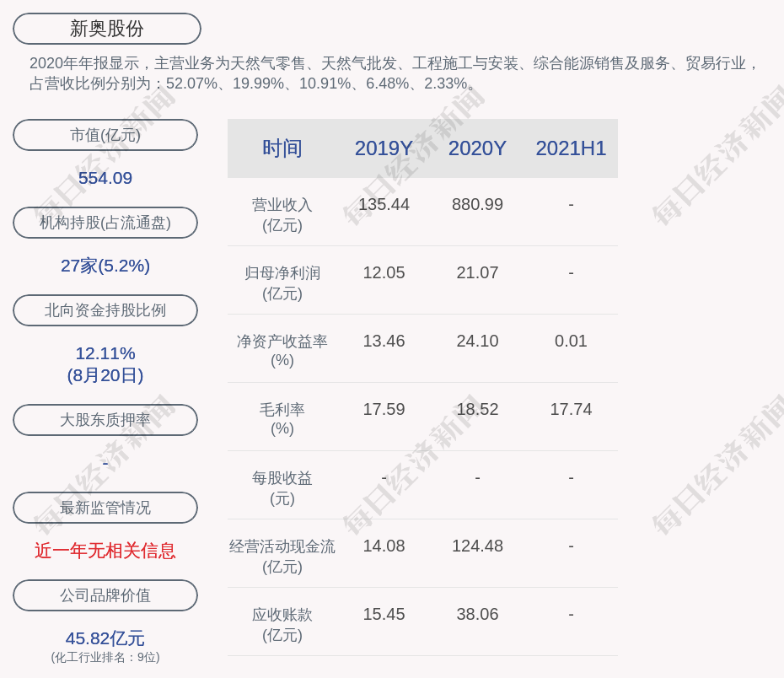The height and width of the screenshot is (678, 784).
Task: Click the 0.01 ROE cell
Action: tap(571, 341)
